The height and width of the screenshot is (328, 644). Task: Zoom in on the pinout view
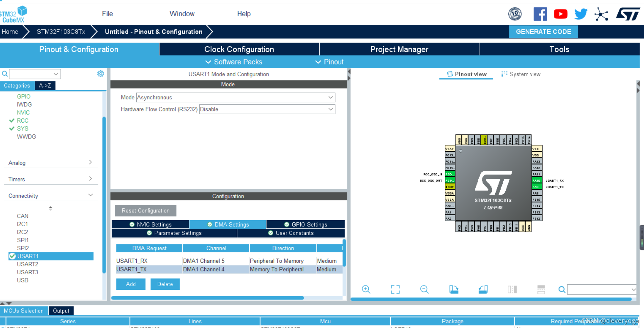click(366, 289)
